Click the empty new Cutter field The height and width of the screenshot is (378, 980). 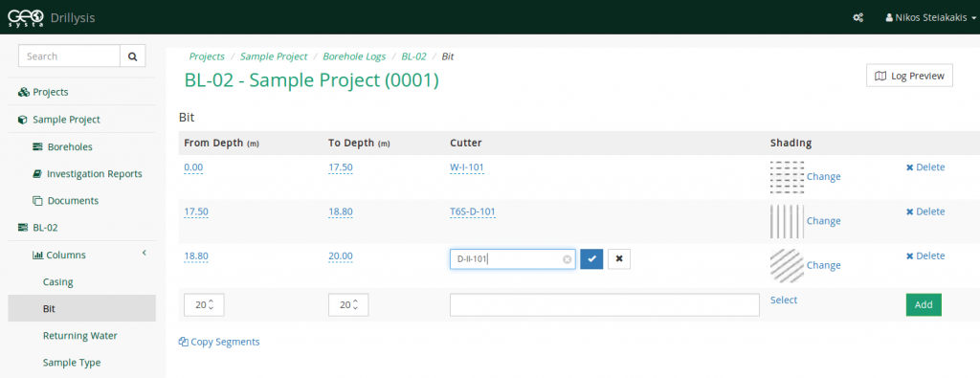605,305
